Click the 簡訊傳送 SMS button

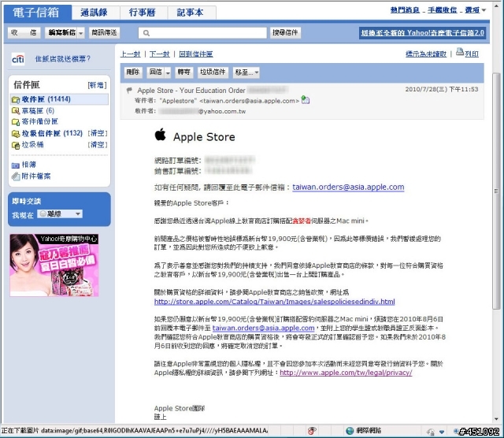[x=104, y=32]
